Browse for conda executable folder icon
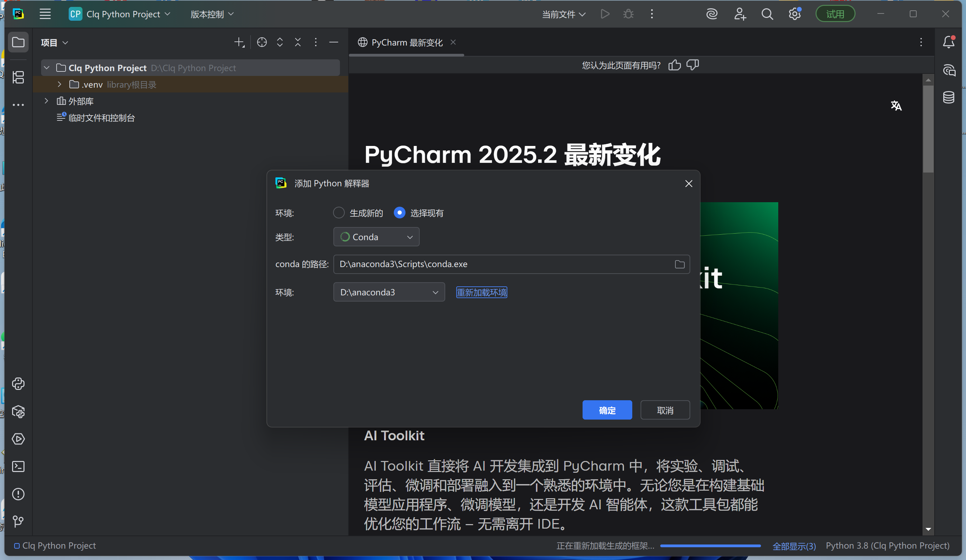Image resolution: width=966 pixels, height=560 pixels. point(680,264)
